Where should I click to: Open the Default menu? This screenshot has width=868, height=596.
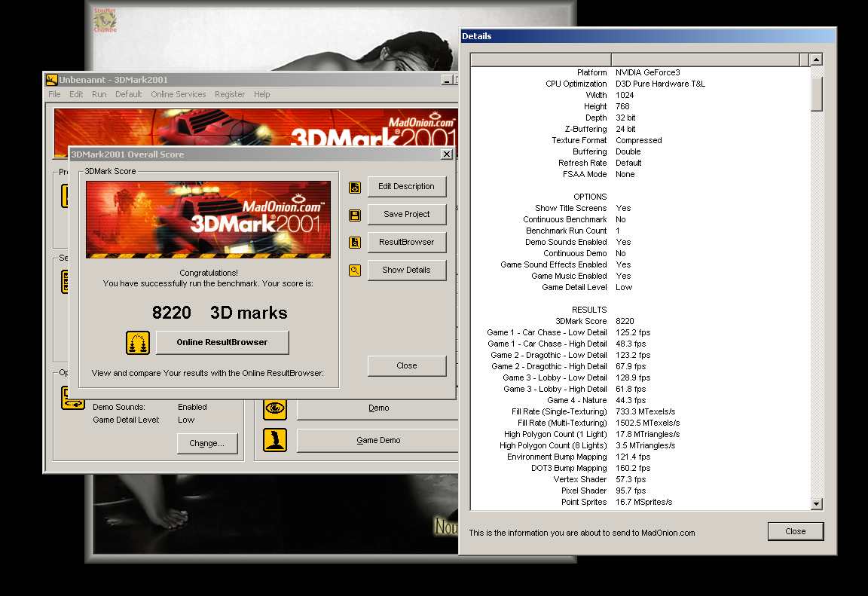(x=128, y=95)
